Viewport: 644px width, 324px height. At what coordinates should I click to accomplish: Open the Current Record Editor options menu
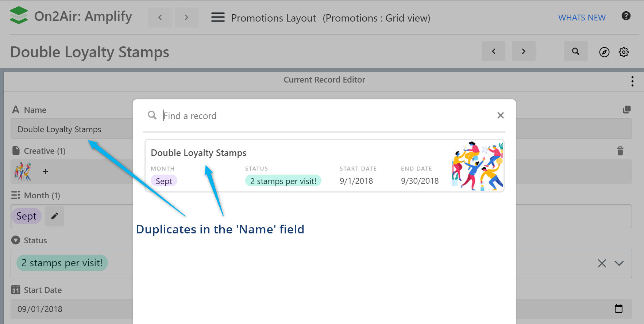tap(632, 81)
